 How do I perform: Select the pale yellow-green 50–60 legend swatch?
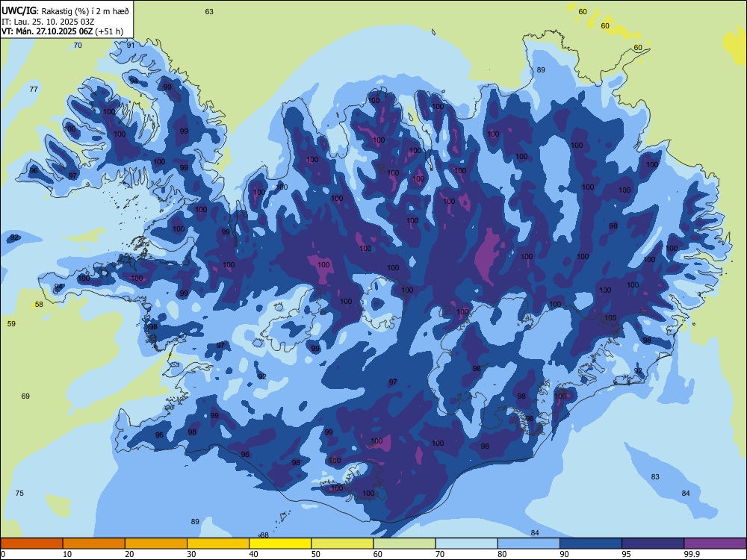[342, 544]
